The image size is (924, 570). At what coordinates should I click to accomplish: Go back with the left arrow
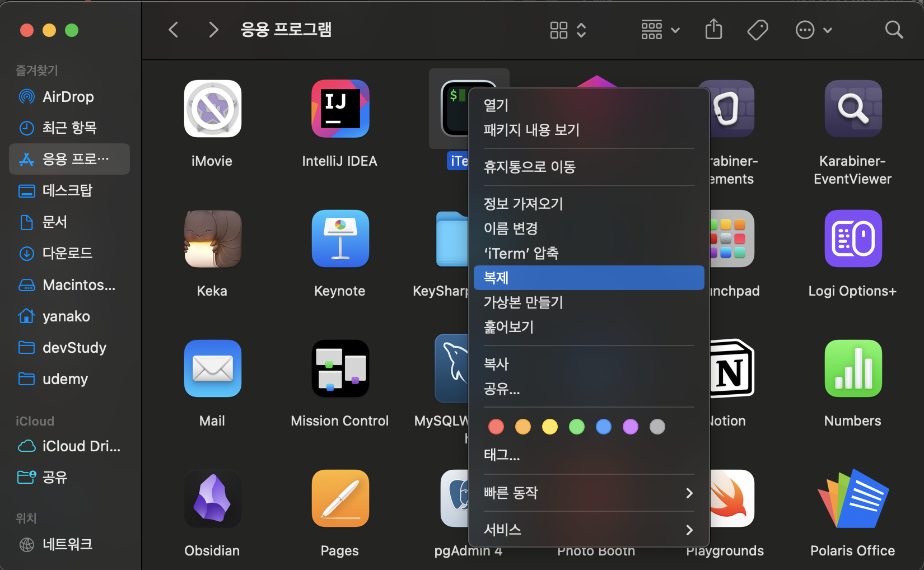(x=174, y=30)
